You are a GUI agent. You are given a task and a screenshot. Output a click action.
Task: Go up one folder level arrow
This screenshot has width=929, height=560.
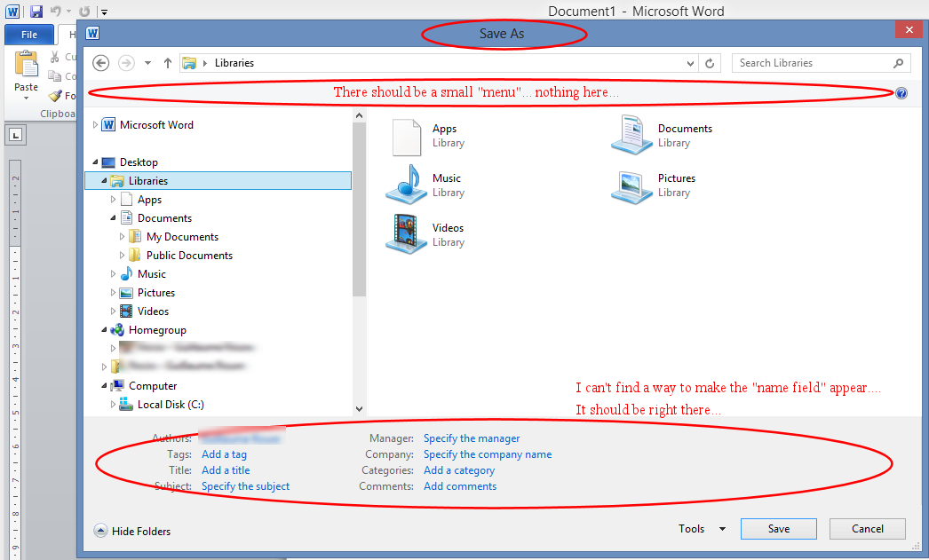click(x=168, y=63)
